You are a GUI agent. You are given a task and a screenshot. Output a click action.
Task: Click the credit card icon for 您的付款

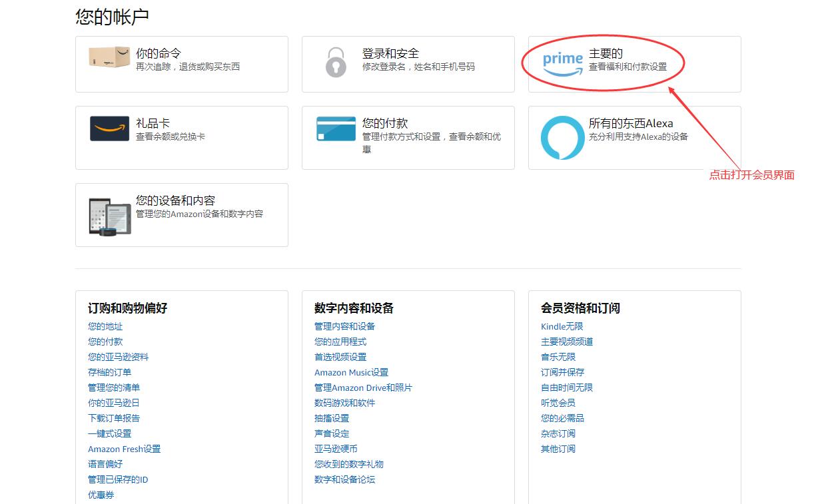[335, 127]
